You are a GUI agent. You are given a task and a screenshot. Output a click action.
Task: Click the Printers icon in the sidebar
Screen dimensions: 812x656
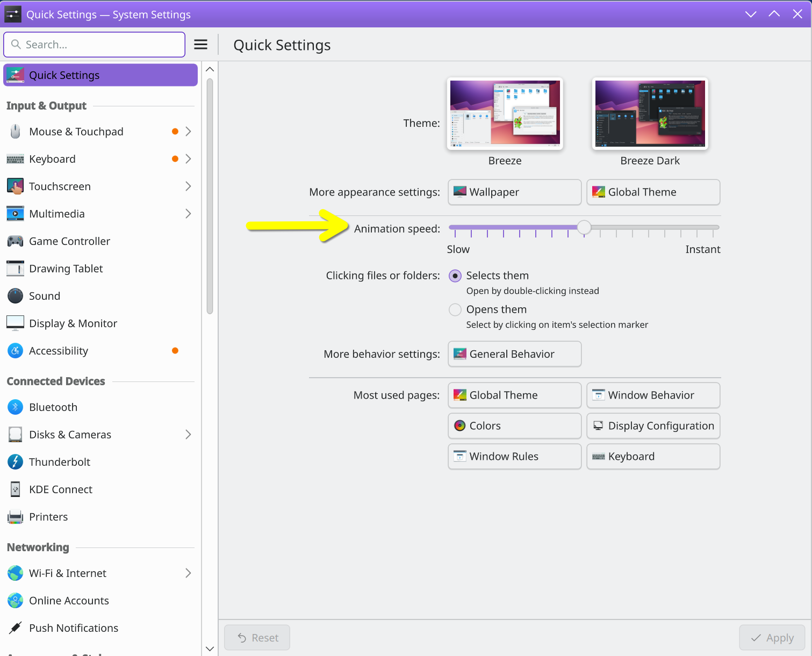point(15,517)
